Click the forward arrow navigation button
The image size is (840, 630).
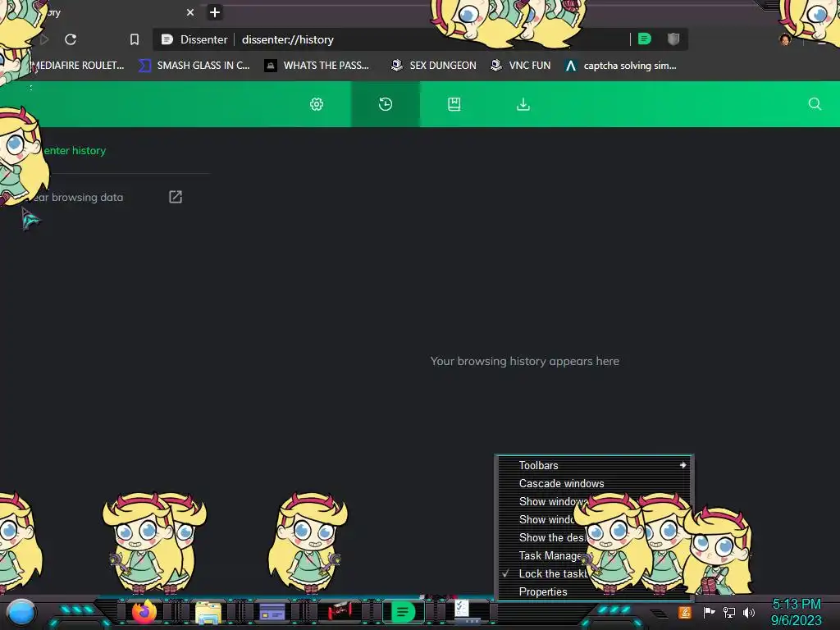point(44,39)
